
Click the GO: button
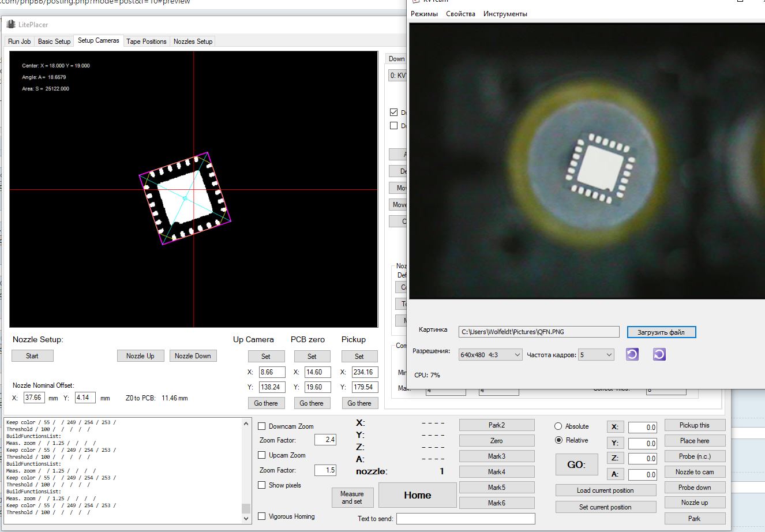pyautogui.click(x=576, y=464)
